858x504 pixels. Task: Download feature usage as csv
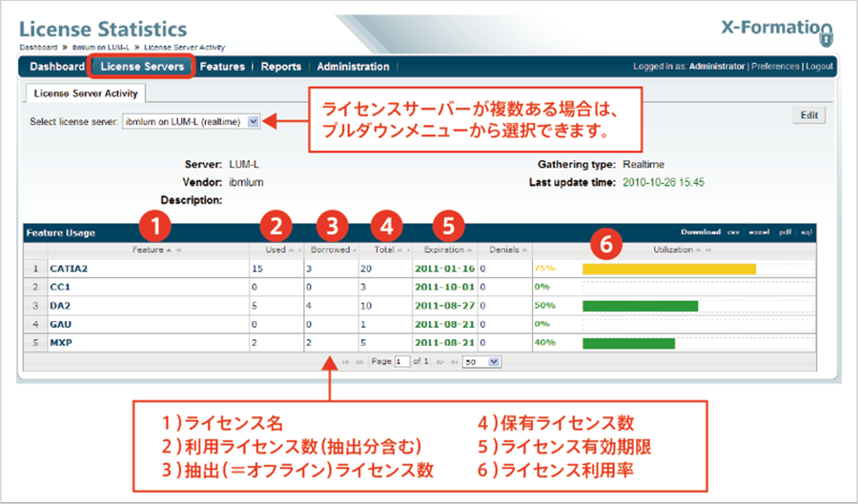point(733,232)
